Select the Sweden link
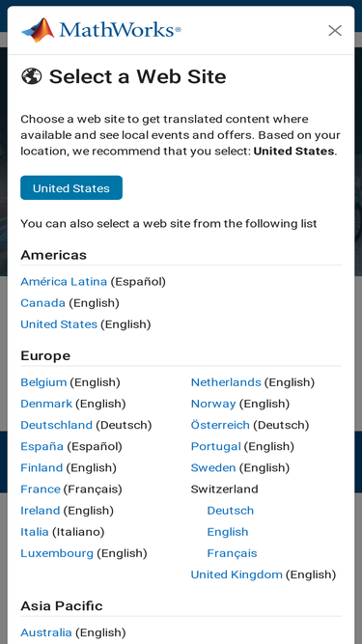Viewport: 362px width, 644px height. 213,468
